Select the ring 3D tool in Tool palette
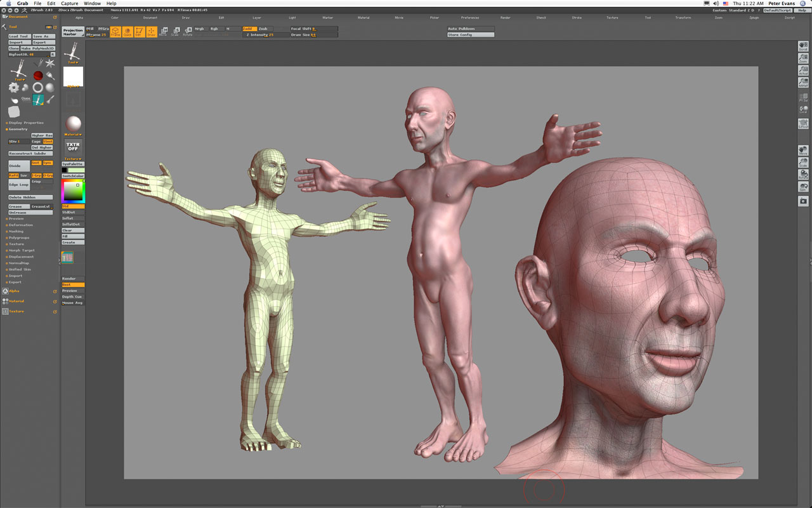812x508 pixels. 38,88
